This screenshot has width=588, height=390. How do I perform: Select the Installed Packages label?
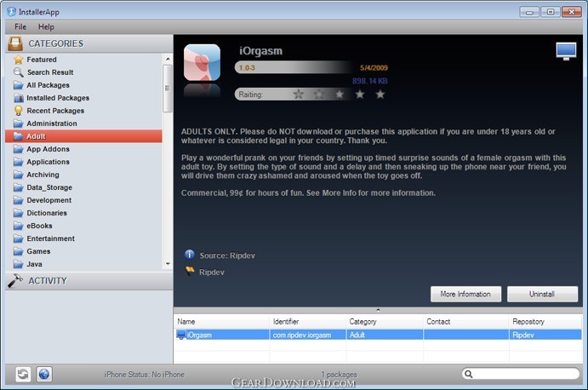pos(58,98)
